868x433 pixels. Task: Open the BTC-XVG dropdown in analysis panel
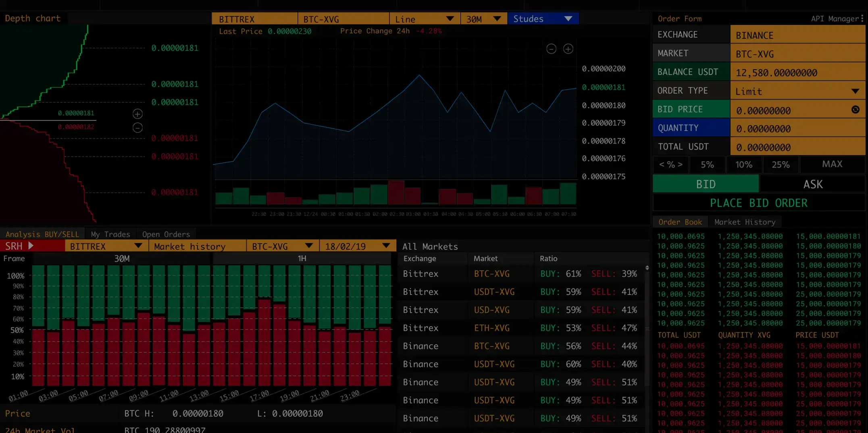[x=282, y=246]
